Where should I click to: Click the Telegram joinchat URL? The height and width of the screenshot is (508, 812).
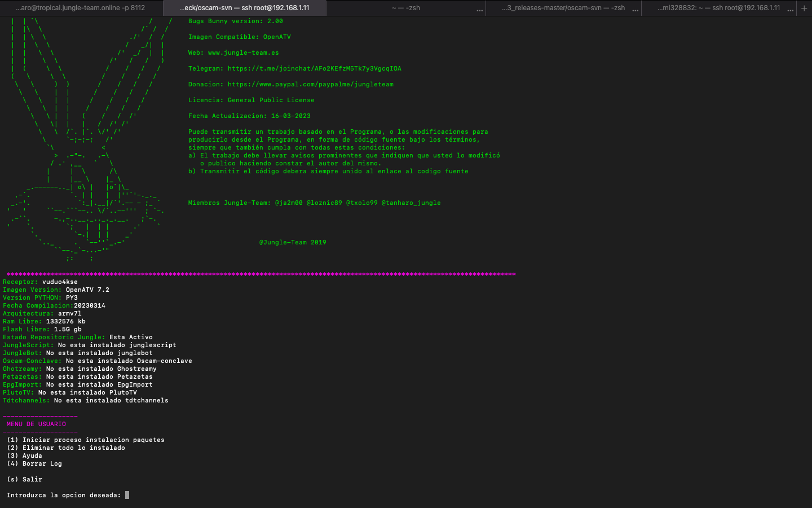click(314, 68)
